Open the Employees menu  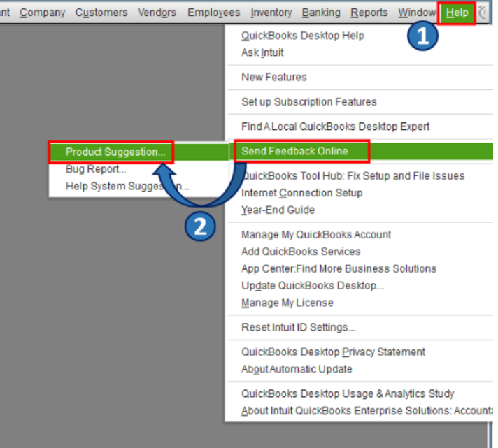pyautogui.click(x=214, y=13)
